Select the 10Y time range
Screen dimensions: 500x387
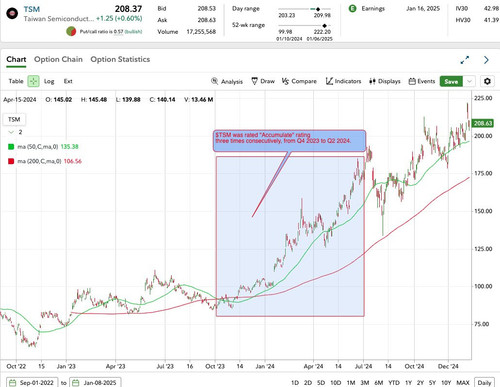coord(446,383)
